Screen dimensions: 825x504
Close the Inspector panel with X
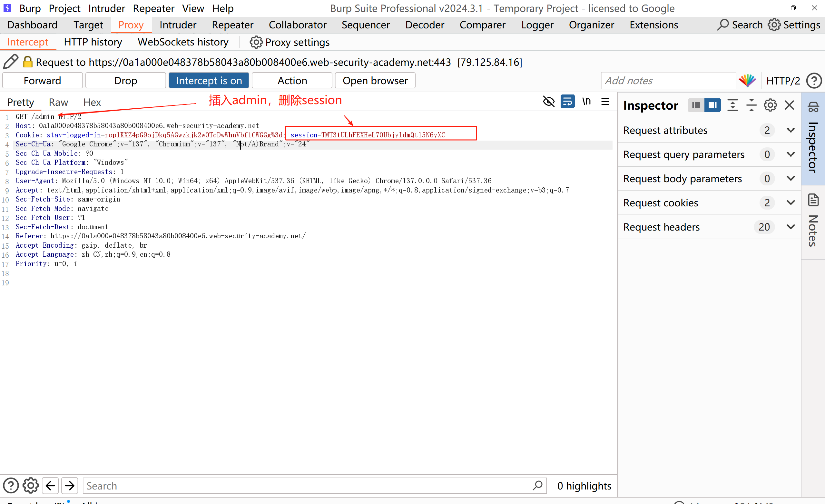pos(789,105)
